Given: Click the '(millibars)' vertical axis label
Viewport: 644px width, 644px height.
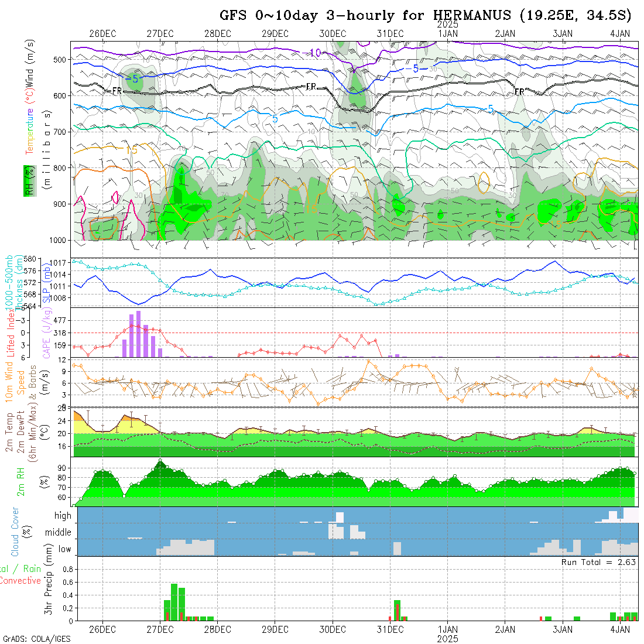Looking at the screenshot, I should (47, 149).
